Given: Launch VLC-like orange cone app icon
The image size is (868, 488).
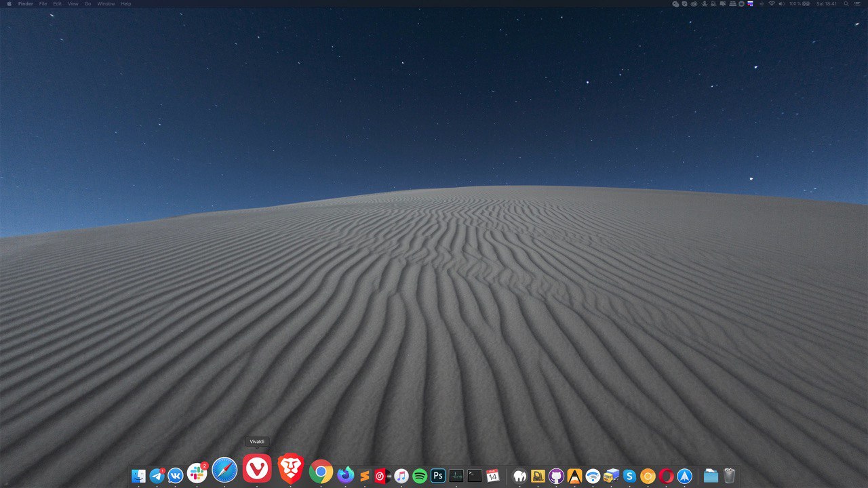Looking at the screenshot, I should click(575, 476).
